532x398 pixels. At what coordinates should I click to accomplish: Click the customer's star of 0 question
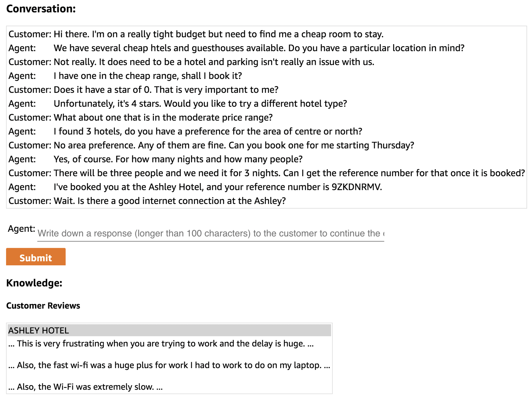pyautogui.click(x=166, y=90)
